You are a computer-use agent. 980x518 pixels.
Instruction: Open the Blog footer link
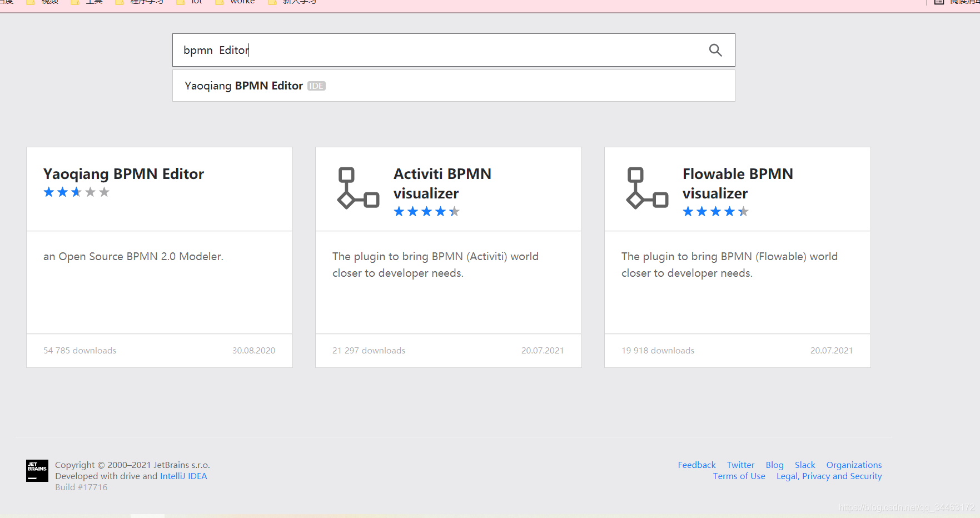774,465
